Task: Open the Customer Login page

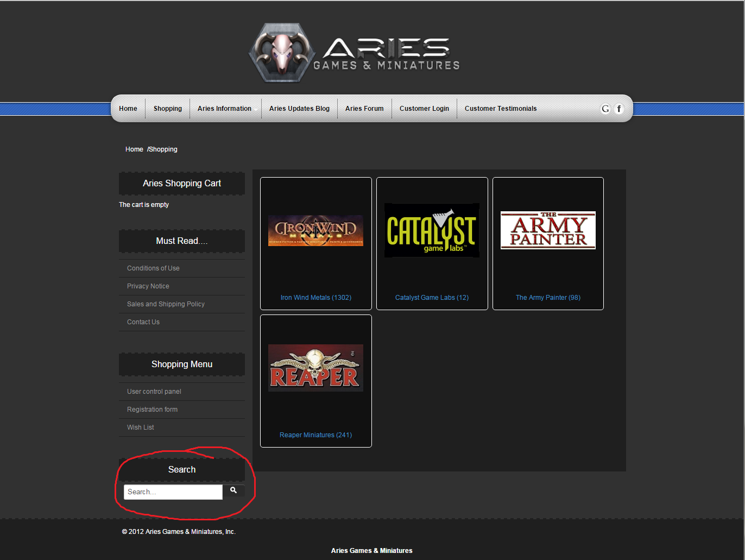Action: coord(424,109)
